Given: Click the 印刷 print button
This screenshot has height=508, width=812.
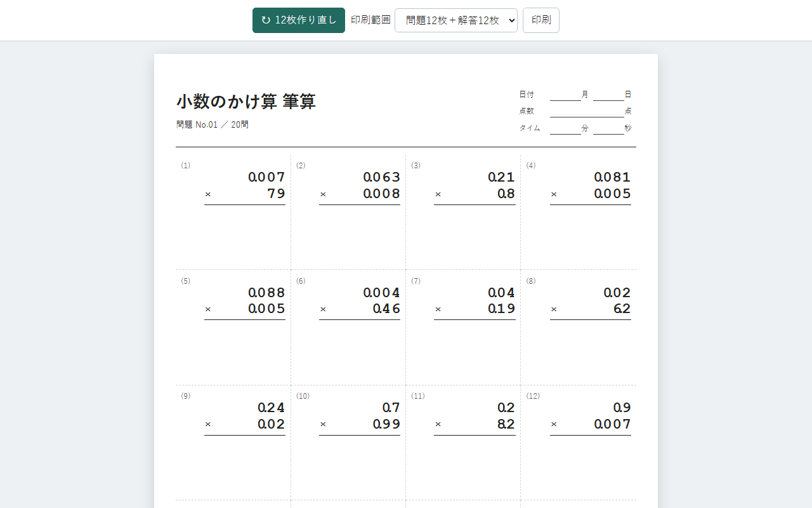Looking at the screenshot, I should (541, 20).
